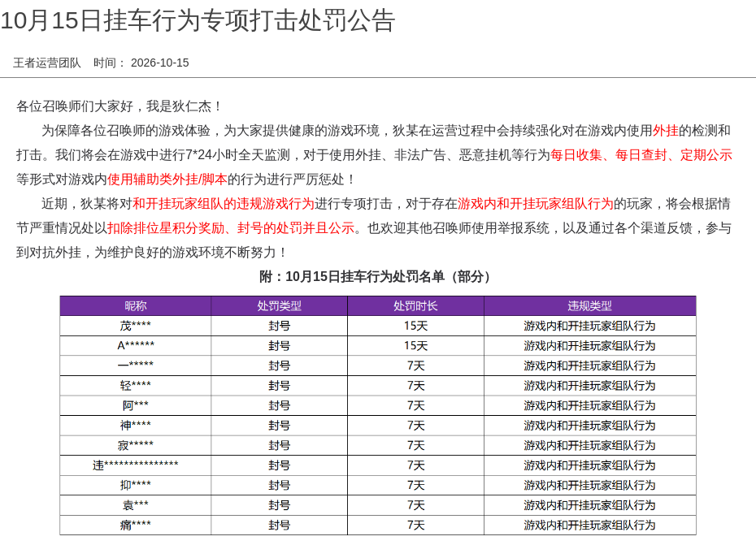Click the nickname cell 袁***
Viewport: 756px width, 558px height.
136,505
